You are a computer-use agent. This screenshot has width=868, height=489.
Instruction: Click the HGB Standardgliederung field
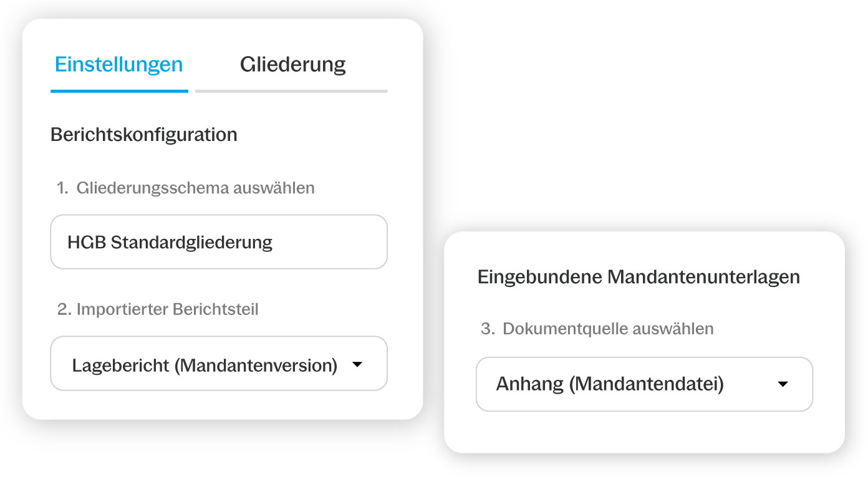(x=218, y=242)
